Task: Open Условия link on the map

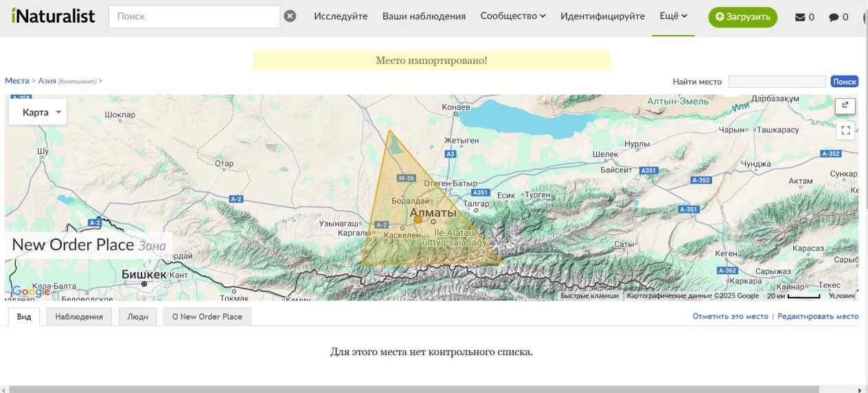Action: [x=842, y=296]
